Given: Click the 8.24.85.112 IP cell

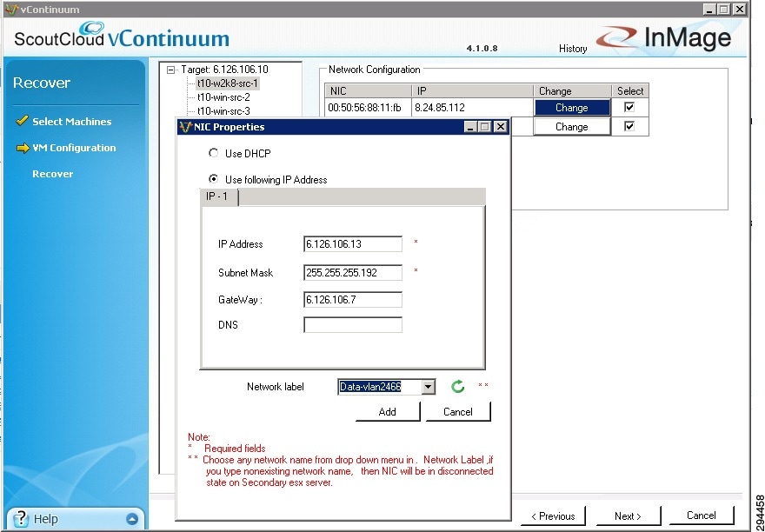Looking at the screenshot, I should coord(472,108).
